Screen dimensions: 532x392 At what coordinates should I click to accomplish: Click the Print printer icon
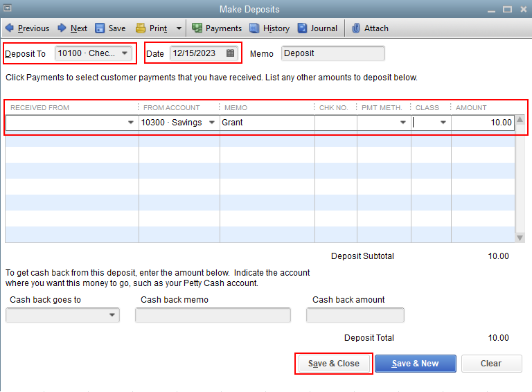pos(141,28)
